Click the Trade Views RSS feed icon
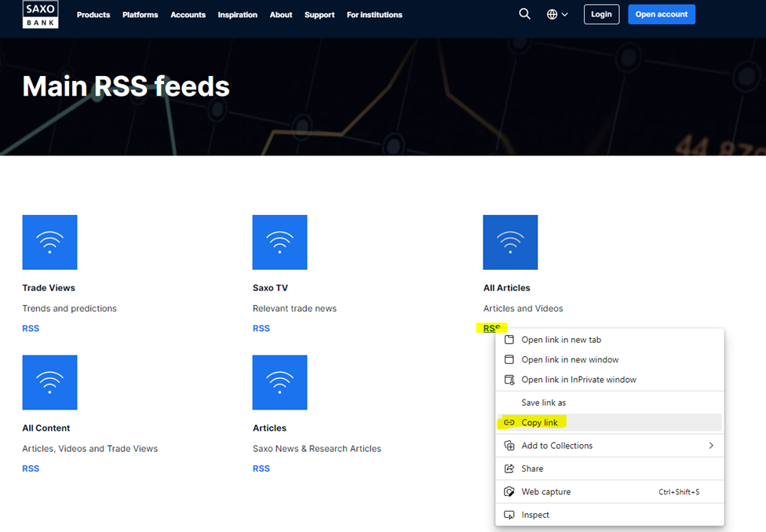The height and width of the screenshot is (532, 766). click(49, 242)
